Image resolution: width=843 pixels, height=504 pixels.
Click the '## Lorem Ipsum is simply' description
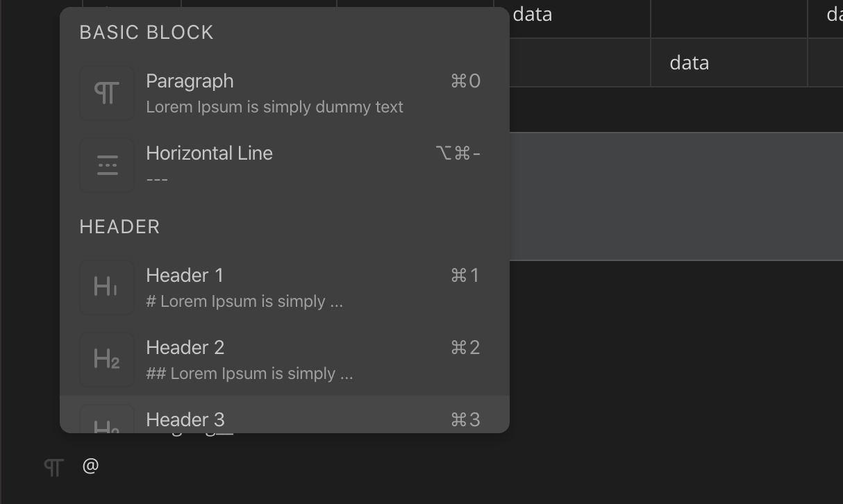(249, 374)
